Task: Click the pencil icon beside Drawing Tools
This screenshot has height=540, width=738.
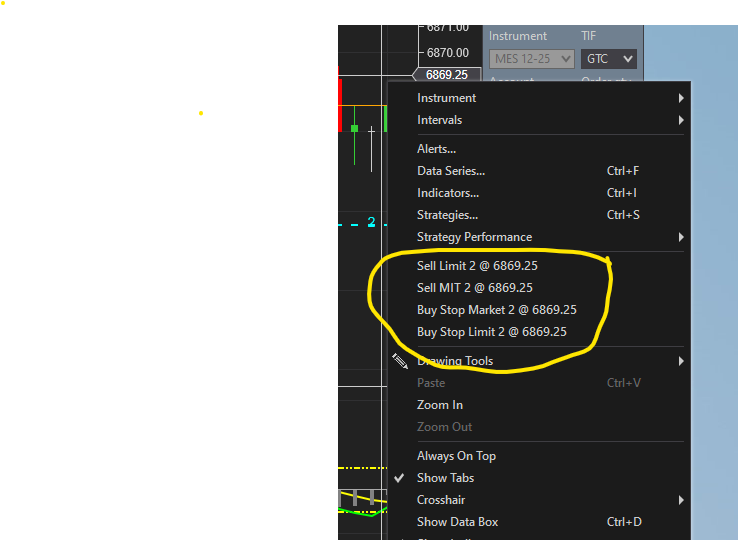Action: [x=400, y=361]
